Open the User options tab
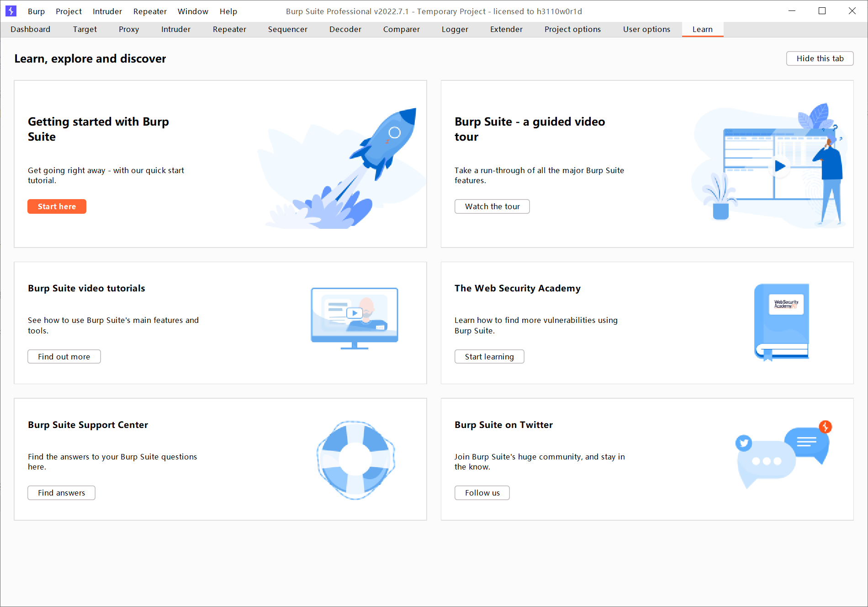 point(647,29)
